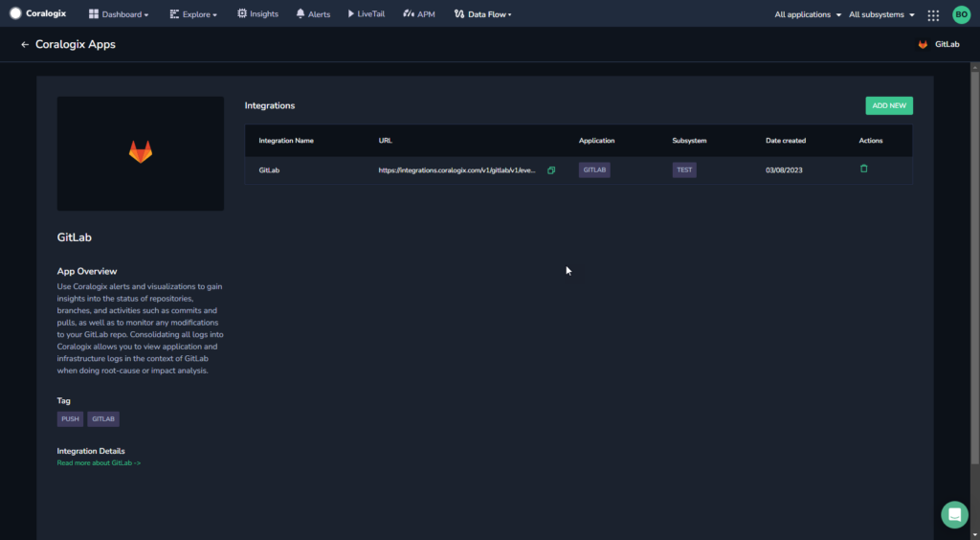Expand the Data Flow menu
This screenshot has width=980, height=540.
coord(482,13)
